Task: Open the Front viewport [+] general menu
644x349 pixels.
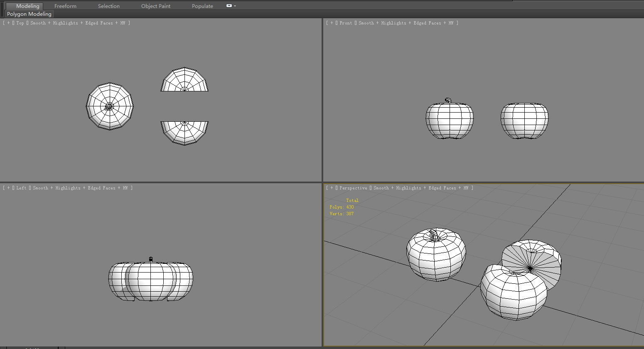Action: (x=331, y=23)
